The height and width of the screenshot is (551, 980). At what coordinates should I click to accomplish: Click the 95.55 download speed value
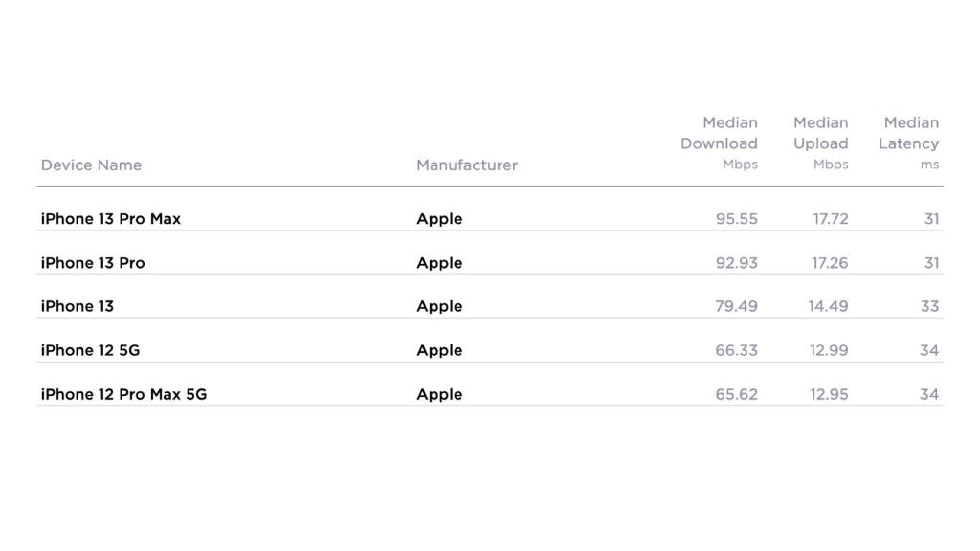pos(736,218)
